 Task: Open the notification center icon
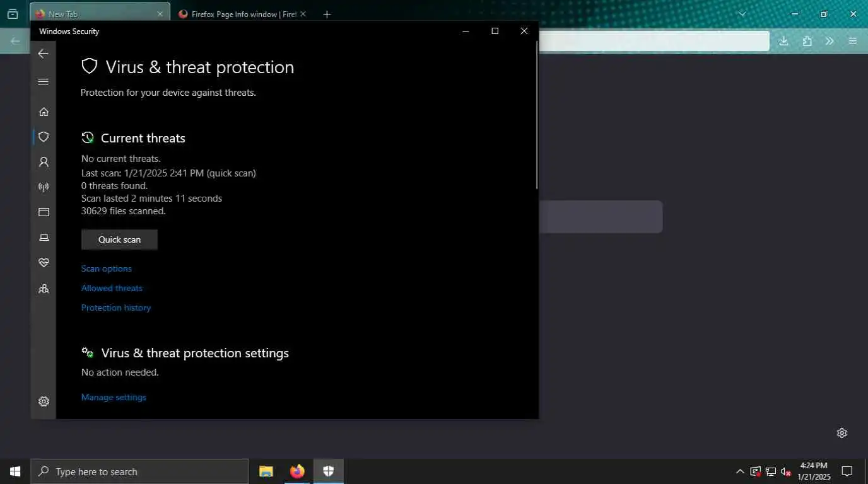click(x=847, y=471)
